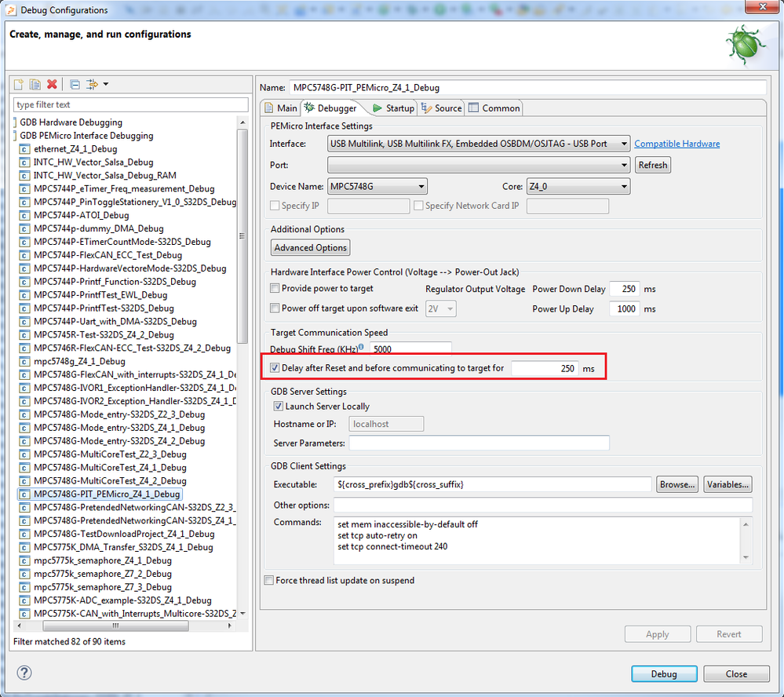Click the Advanced Options button
This screenshot has height=697, width=784.
pos(310,247)
